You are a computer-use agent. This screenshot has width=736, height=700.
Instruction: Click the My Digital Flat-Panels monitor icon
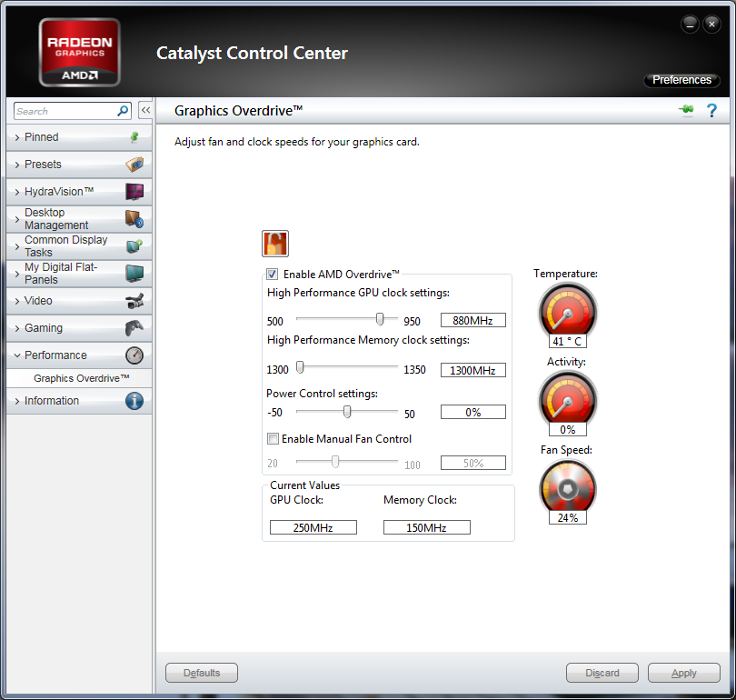pos(134,274)
